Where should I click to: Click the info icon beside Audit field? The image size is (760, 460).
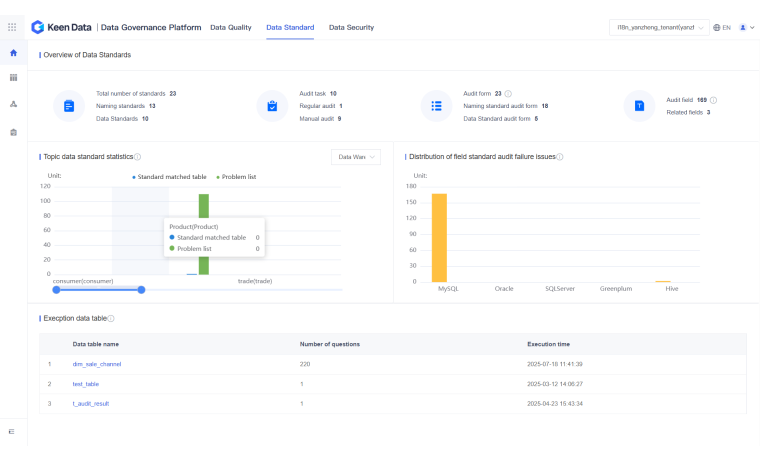(714, 100)
